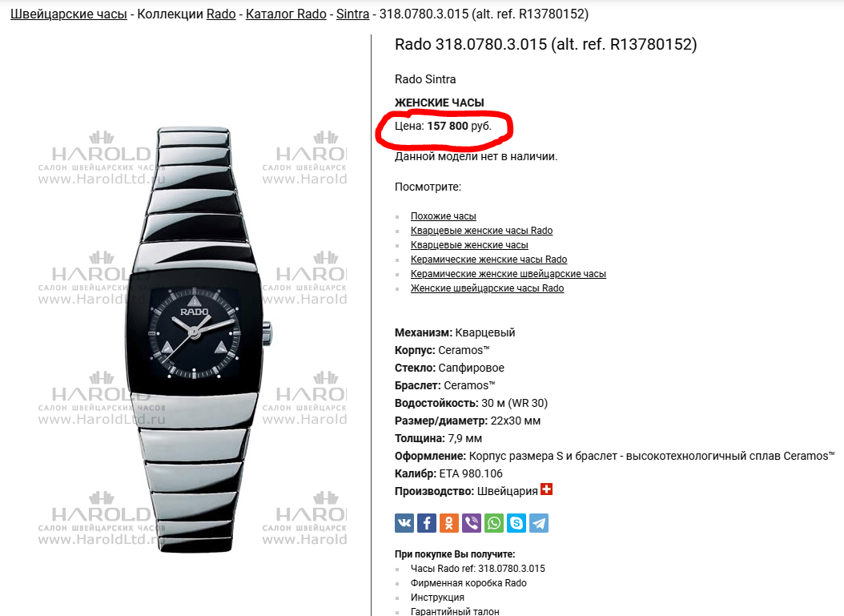This screenshot has height=616, width=844.
Task: Share the product via WhatsApp
Action: (494, 523)
